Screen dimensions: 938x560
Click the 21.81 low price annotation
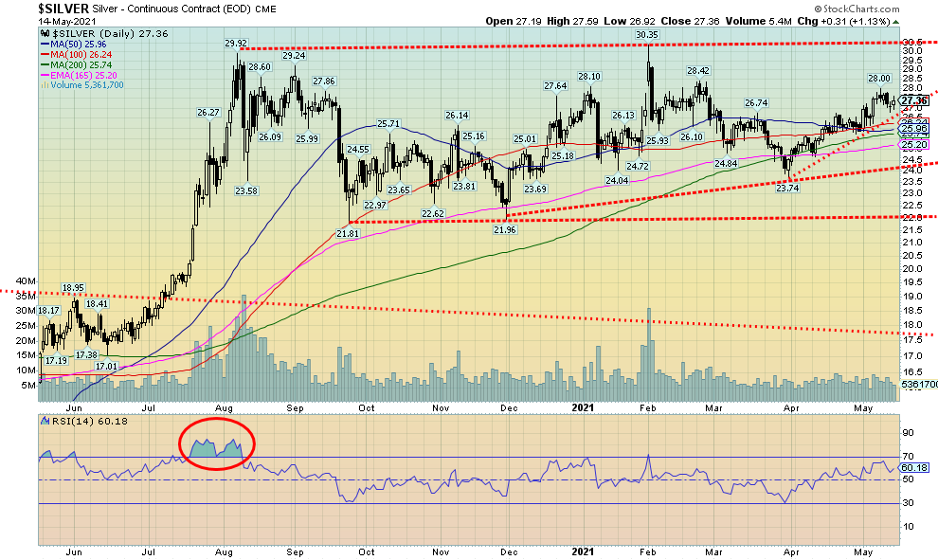coord(348,232)
